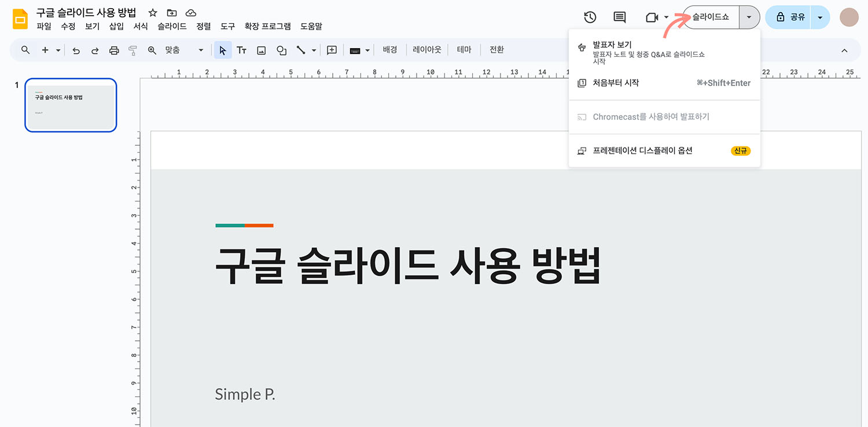Click the user profile avatar
Image resolution: width=868 pixels, height=427 pixels.
(x=849, y=17)
